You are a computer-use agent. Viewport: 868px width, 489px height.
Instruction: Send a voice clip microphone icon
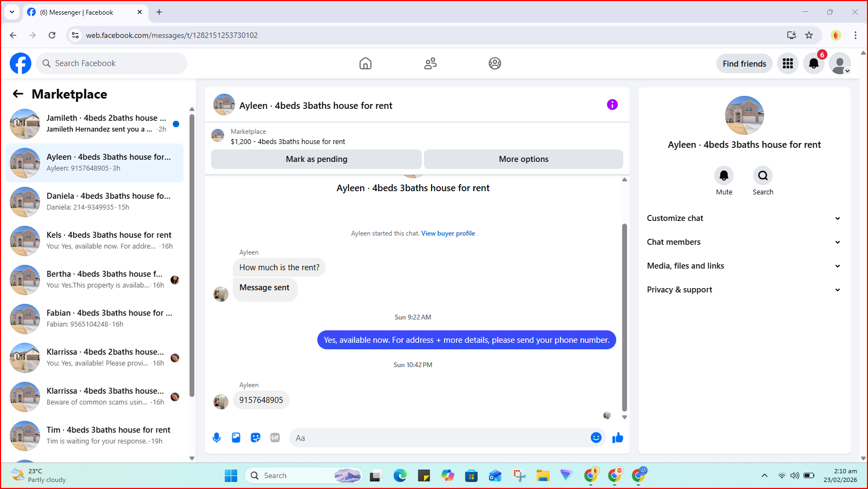(x=217, y=438)
